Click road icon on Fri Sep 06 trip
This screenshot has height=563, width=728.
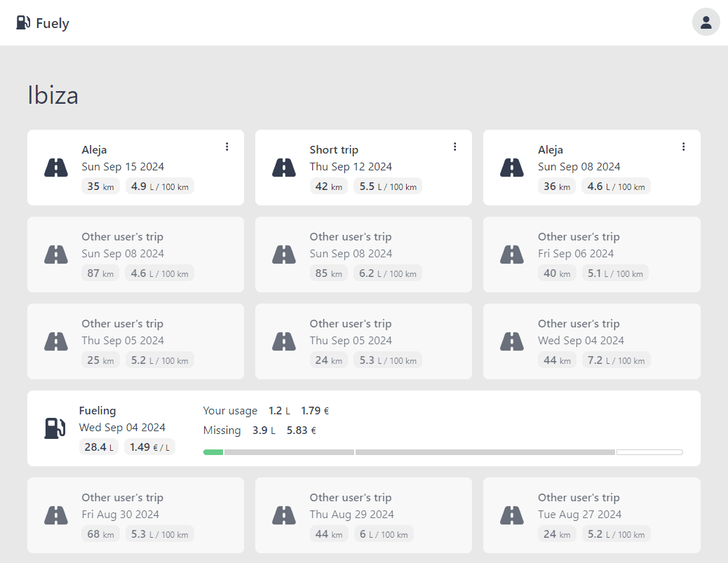point(512,255)
